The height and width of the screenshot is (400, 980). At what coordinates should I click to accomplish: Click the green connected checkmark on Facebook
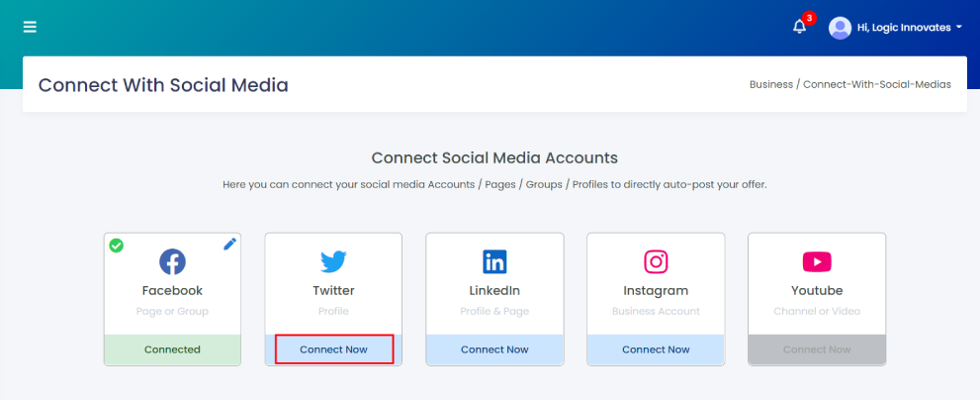(117, 246)
